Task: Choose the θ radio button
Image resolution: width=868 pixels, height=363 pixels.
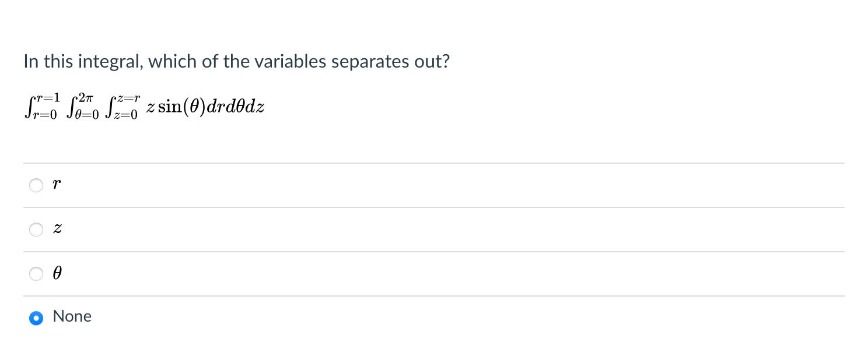Action: 36,274
